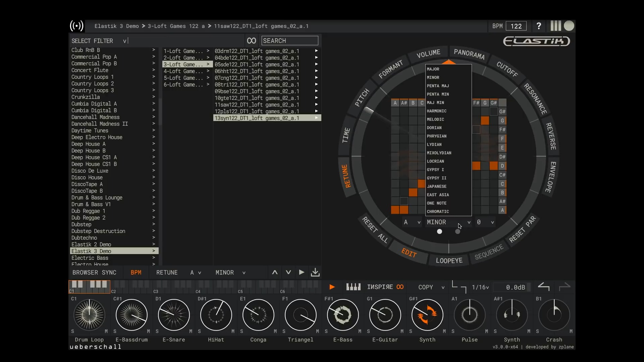Choose HARMONIC from the scale list

(448, 111)
